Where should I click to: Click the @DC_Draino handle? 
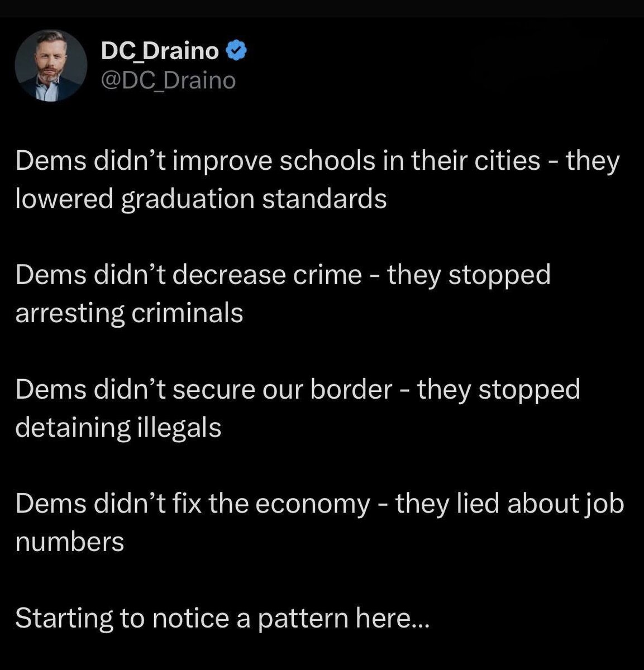[169, 80]
